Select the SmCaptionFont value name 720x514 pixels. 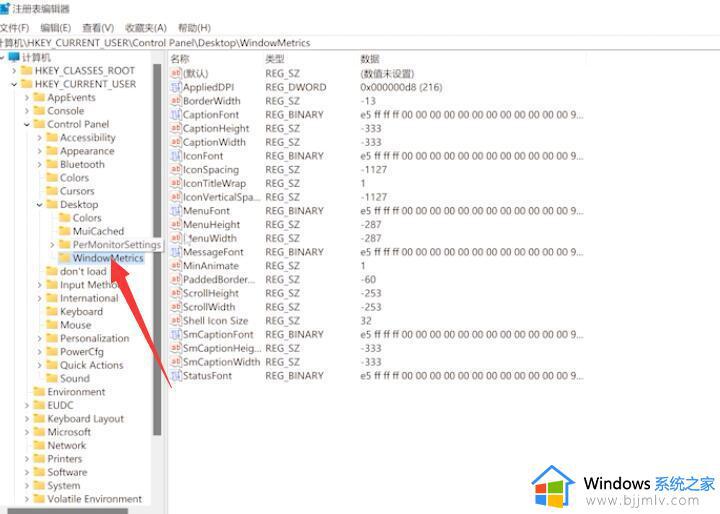point(218,334)
